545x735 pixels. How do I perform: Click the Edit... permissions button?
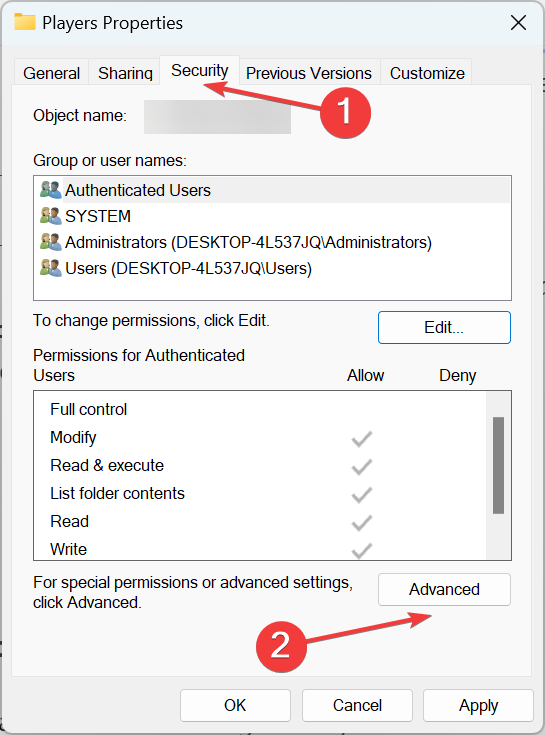(444, 327)
